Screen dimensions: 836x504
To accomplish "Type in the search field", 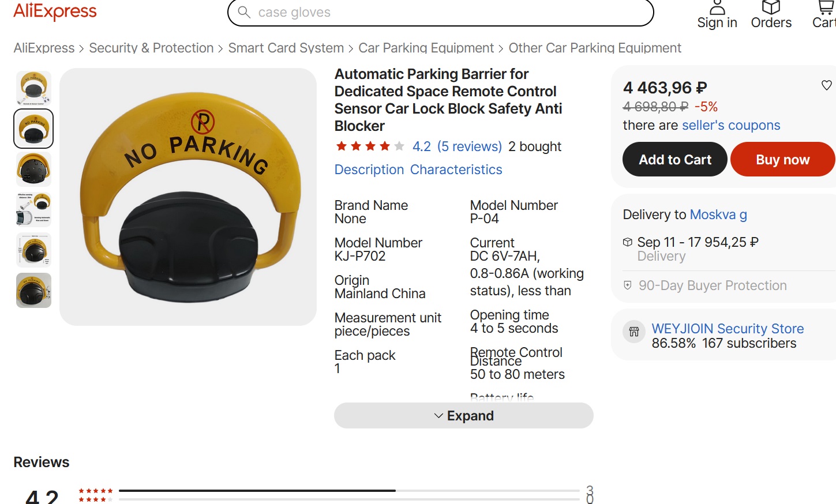I will [x=450, y=13].
